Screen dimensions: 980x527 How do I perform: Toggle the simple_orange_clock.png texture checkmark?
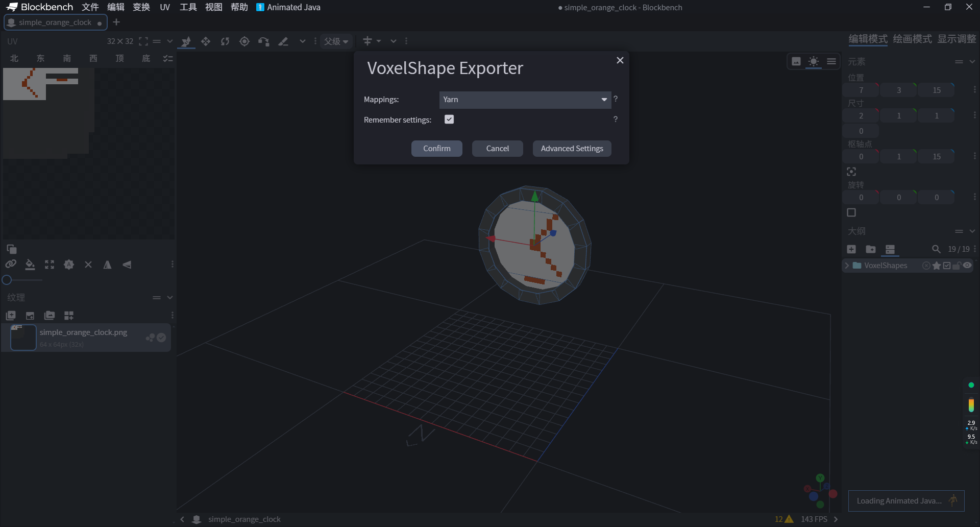click(x=161, y=338)
